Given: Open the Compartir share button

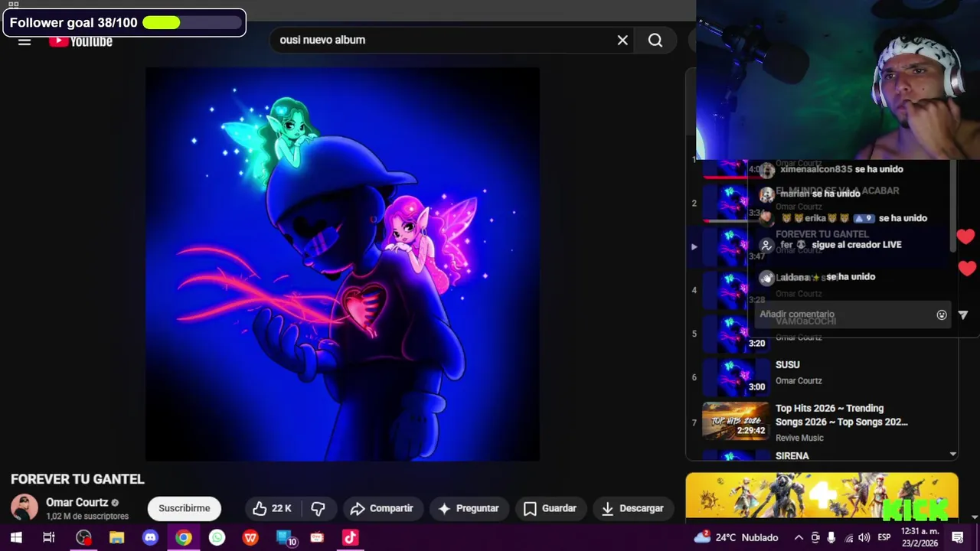Looking at the screenshot, I should click(x=381, y=508).
